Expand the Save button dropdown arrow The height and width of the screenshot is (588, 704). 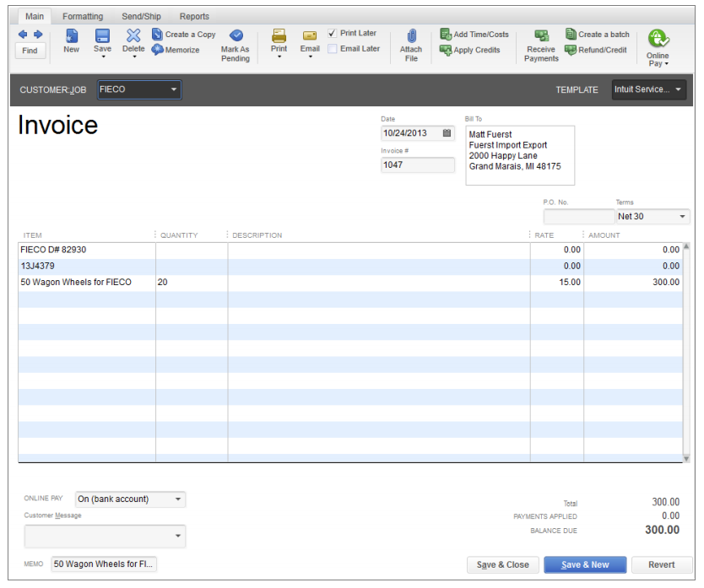(x=103, y=57)
